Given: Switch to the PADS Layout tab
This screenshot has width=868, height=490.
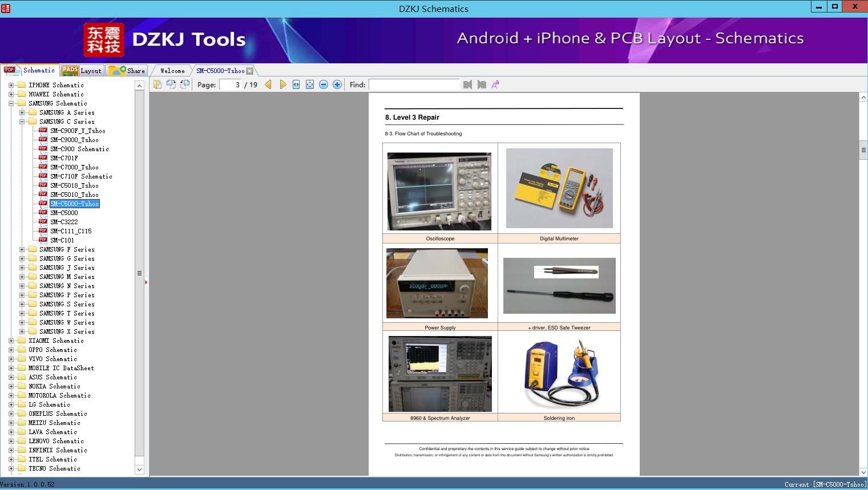Looking at the screenshot, I should [82, 71].
